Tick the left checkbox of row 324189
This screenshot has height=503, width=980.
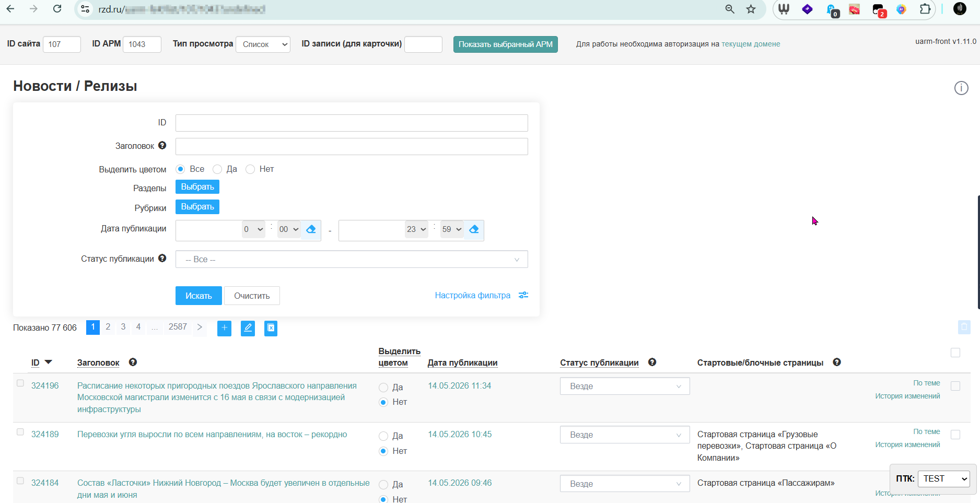[x=20, y=432]
